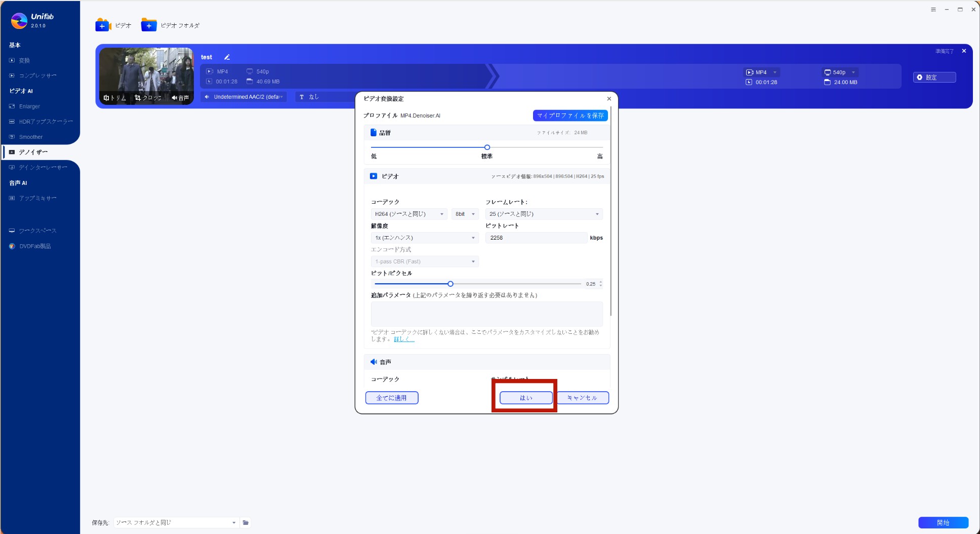Screen dimensions: 980x534
Task: Open the Trim tool on the thumbnail
Action: click(114, 98)
